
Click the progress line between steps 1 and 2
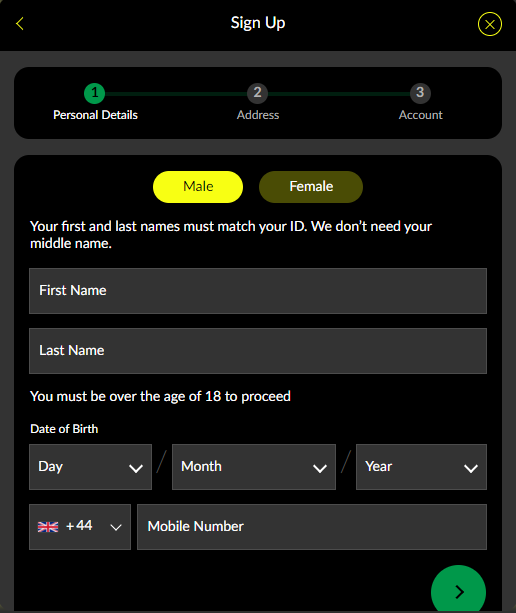[x=176, y=94]
